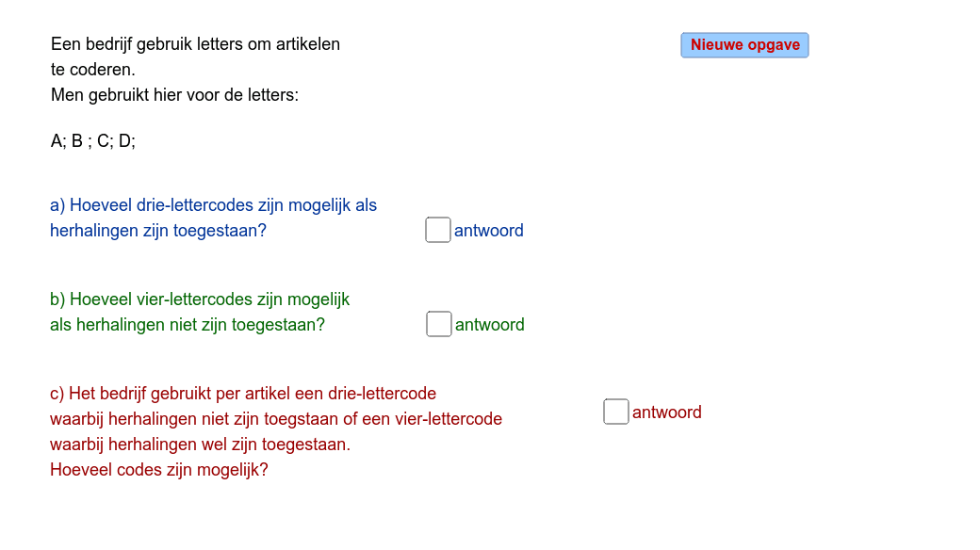Image resolution: width=980 pixels, height=550 pixels.
Task: Tick the answer checkbox for question b
Action: pyautogui.click(x=439, y=324)
